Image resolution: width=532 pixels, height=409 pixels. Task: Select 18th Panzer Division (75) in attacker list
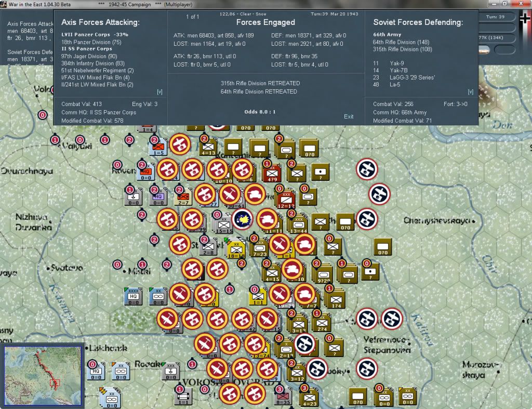tap(91, 42)
